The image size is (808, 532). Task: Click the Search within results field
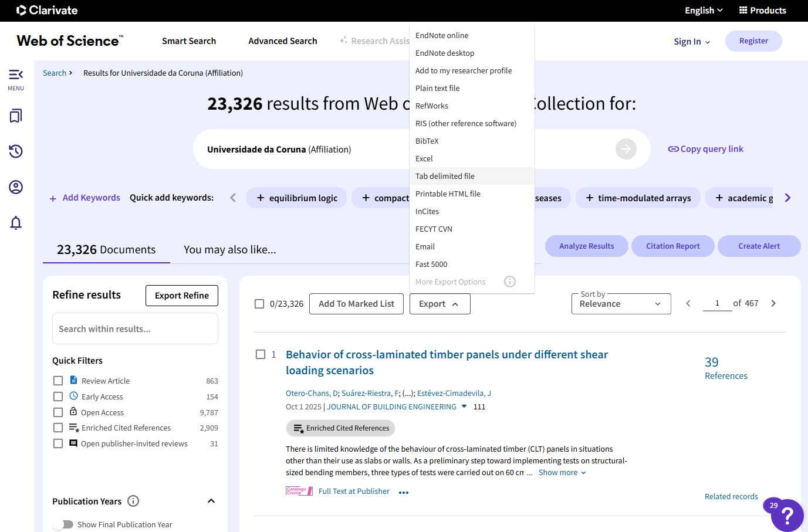pyautogui.click(x=135, y=329)
